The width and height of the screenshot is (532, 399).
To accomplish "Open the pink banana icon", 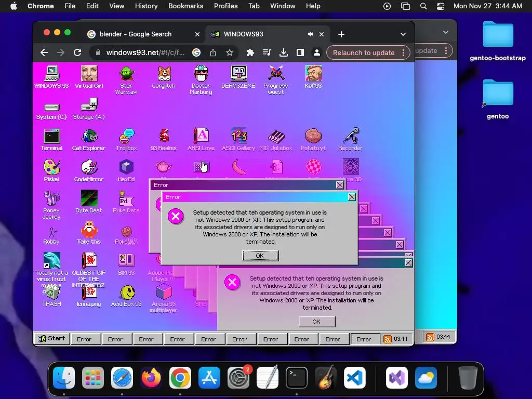I will pyautogui.click(x=239, y=167).
